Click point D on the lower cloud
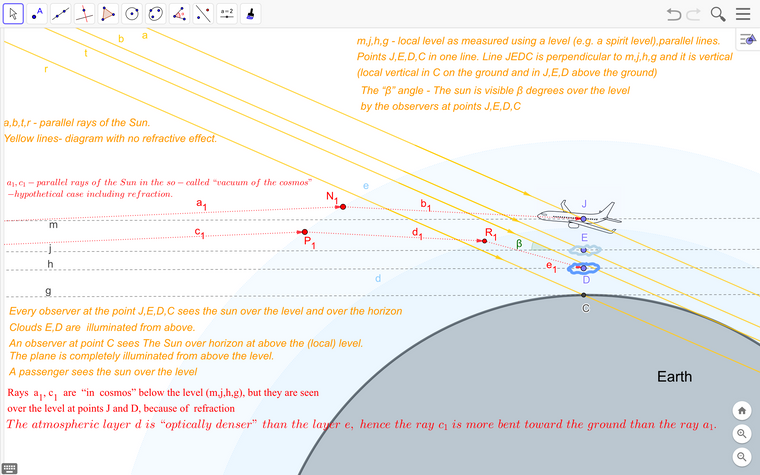The image size is (760, 475). pos(584,268)
